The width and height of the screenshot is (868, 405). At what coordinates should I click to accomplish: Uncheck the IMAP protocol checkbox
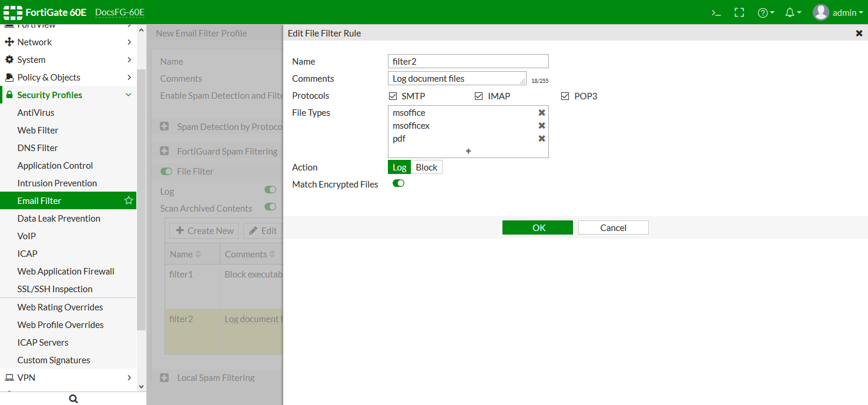coord(479,96)
